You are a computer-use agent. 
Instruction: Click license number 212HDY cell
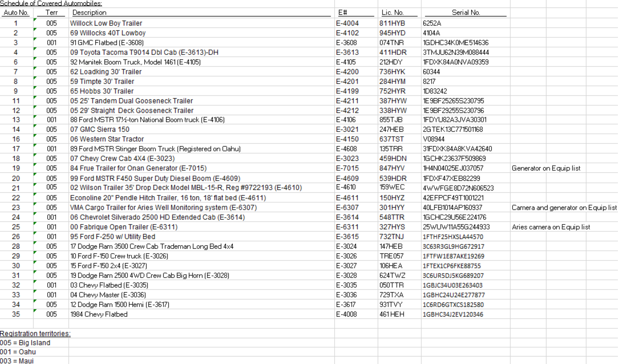click(x=391, y=62)
